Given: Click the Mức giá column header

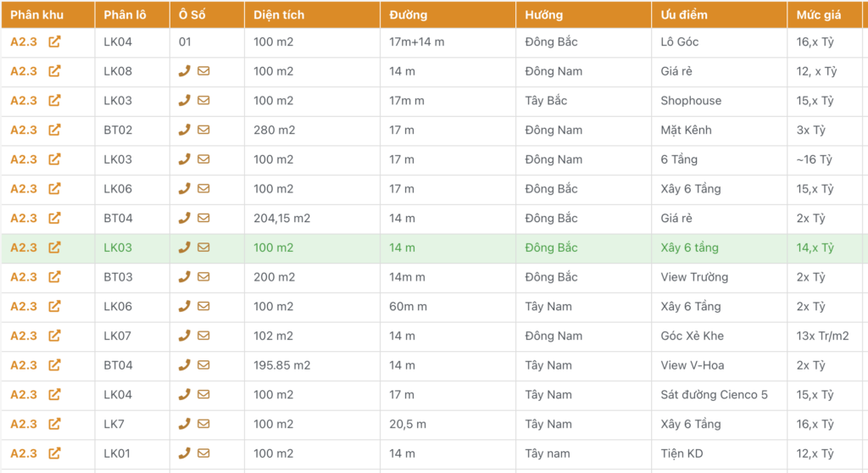Looking at the screenshot, I should coord(819,15).
